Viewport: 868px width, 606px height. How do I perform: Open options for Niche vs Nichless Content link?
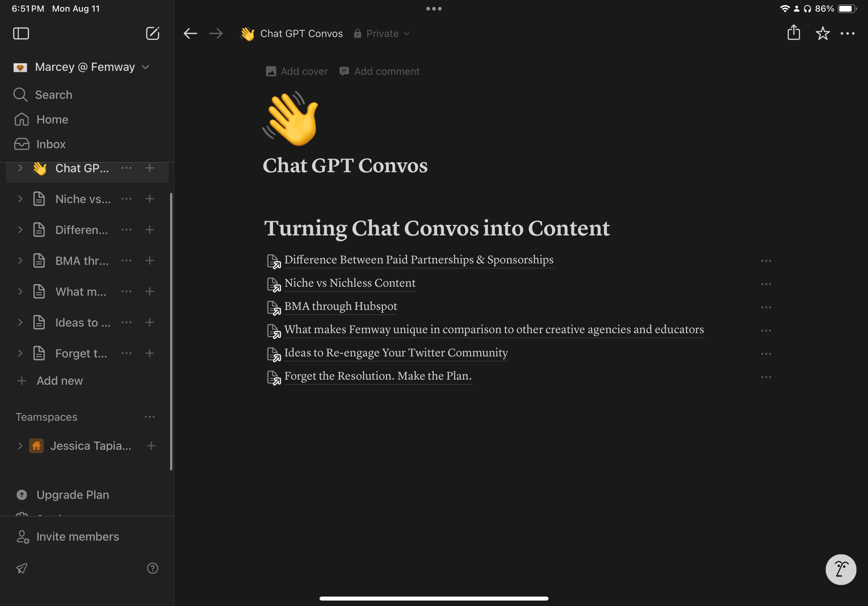pos(766,284)
